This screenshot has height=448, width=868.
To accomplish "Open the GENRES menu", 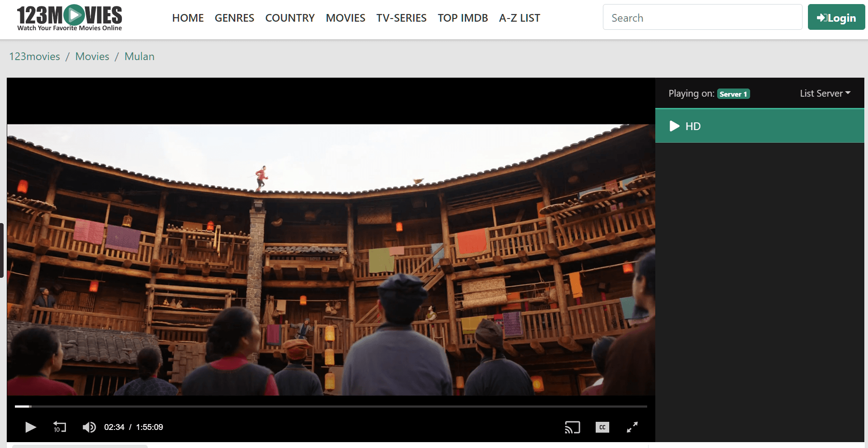I will [x=234, y=18].
